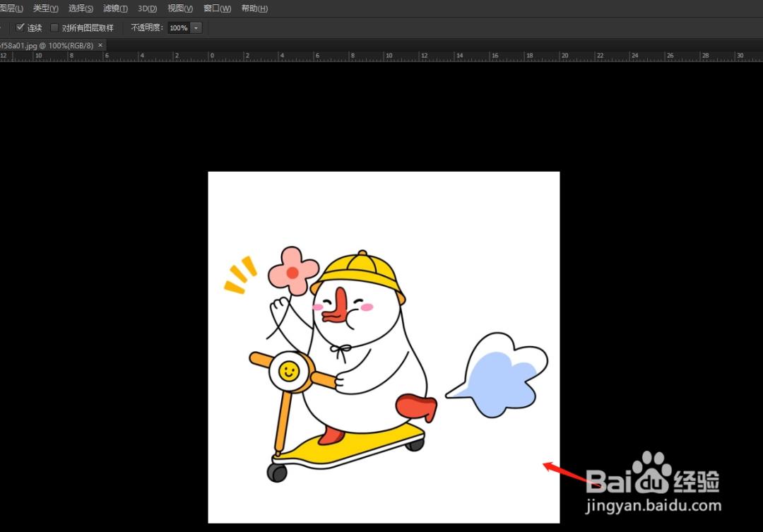
Task: Open the 视图(V) menu
Action: pyautogui.click(x=180, y=8)
